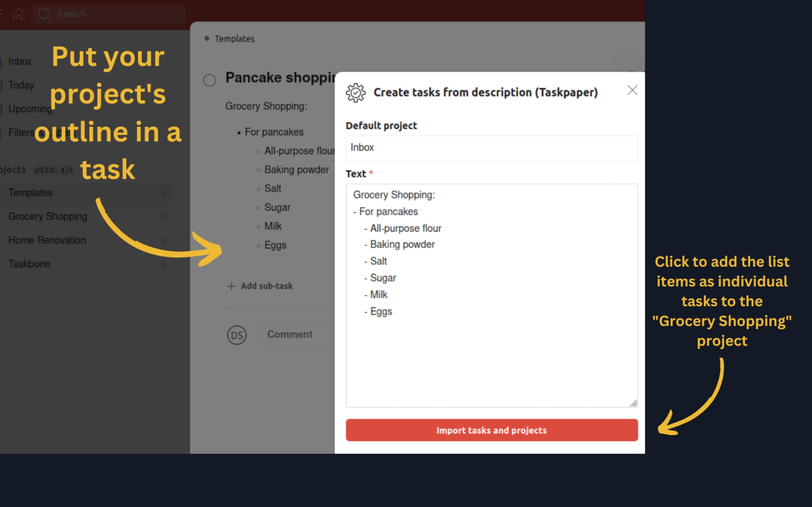This screenshot has height=507, width=812.
Task: Collapse the Projects section in the sidebar
Action: pos(13,170)
